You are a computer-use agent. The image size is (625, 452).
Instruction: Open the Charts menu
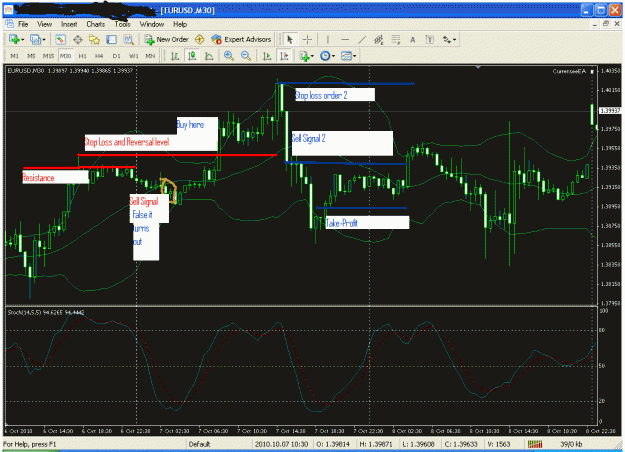(x=96, y=24)
